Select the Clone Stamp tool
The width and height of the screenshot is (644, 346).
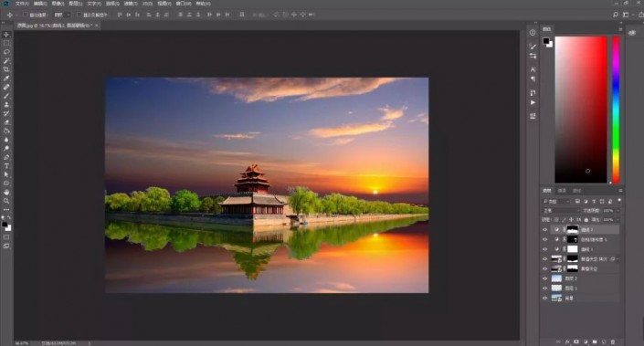point(6,104)
